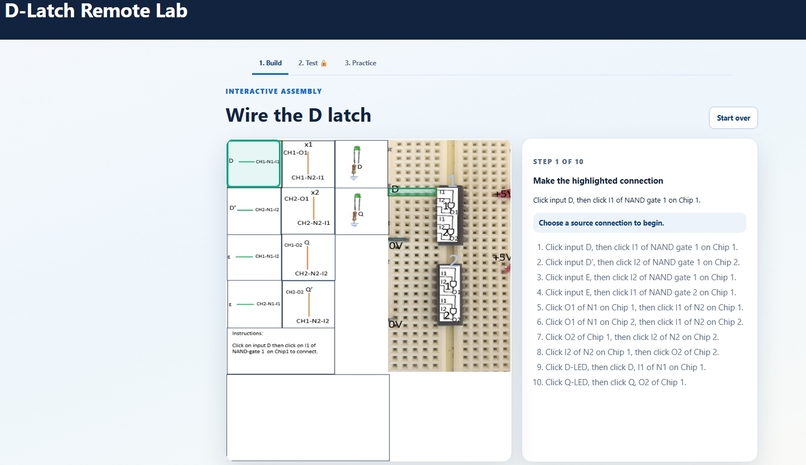This screenshot has width=806, height=465.
Task: Click the 'INTERACTIVE ASSEMBLY' label
Action: pos(273,91)
